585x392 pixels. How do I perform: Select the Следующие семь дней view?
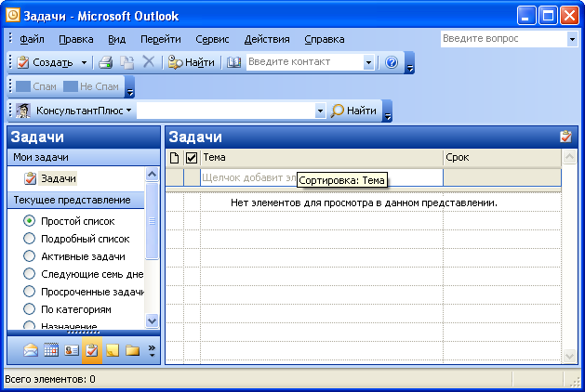(83, 274)
